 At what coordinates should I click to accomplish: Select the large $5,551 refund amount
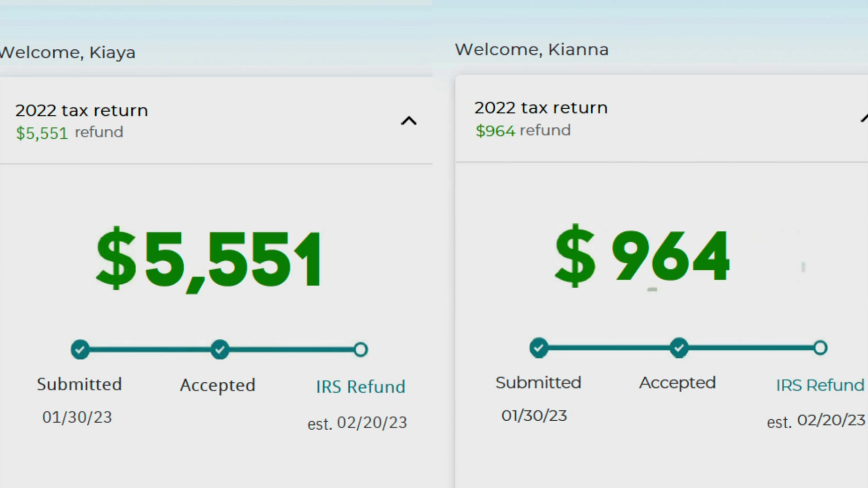pyautogui.click(x=209, y=259)
